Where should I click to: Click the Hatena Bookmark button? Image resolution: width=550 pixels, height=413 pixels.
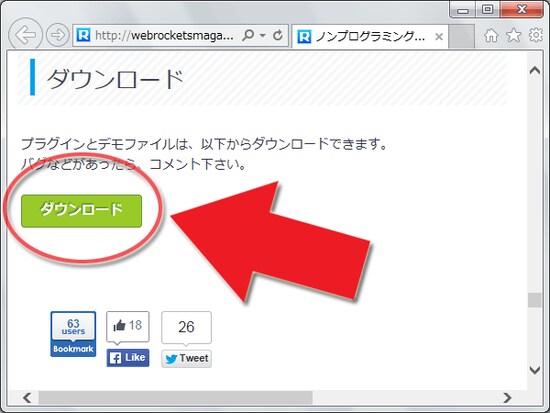[x=73, y=349]
